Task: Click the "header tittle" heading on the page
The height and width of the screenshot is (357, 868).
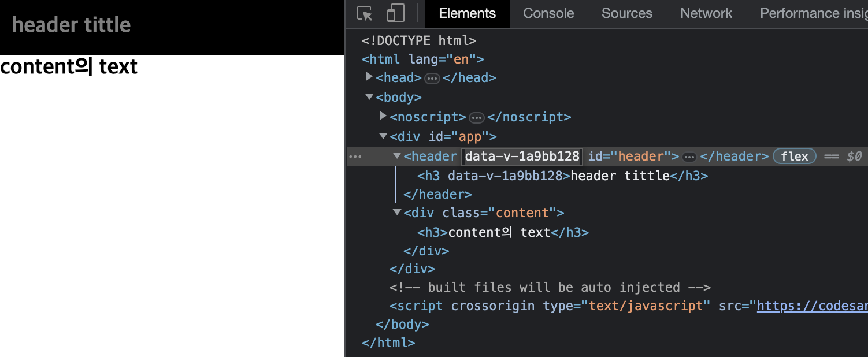Action: 71,25
